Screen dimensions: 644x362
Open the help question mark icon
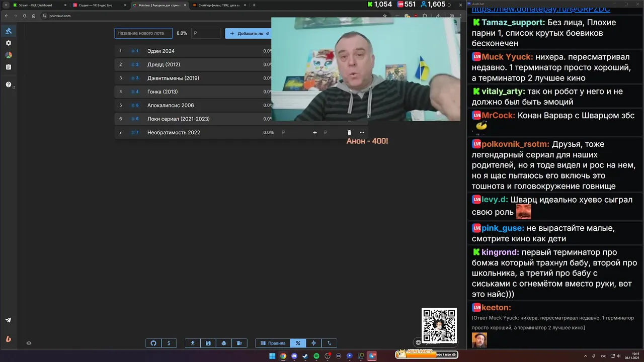(9, 84)
